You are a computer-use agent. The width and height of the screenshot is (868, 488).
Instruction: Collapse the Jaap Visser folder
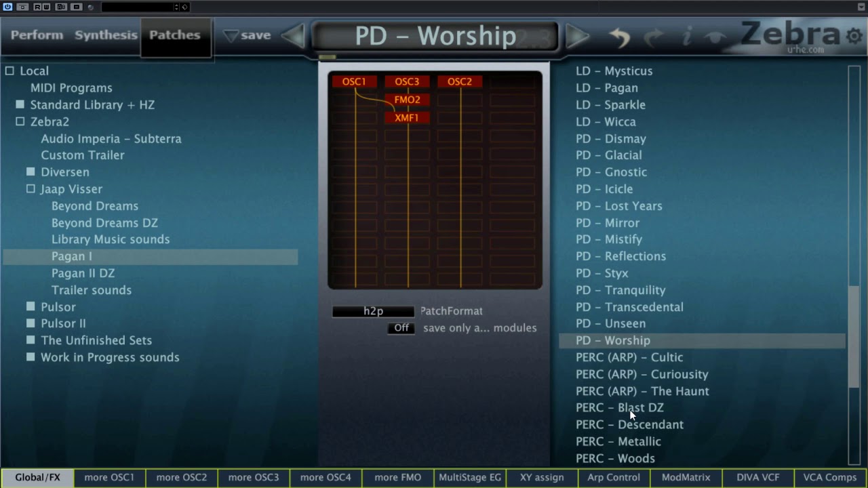pyautogui.click(x=31, y=189)
